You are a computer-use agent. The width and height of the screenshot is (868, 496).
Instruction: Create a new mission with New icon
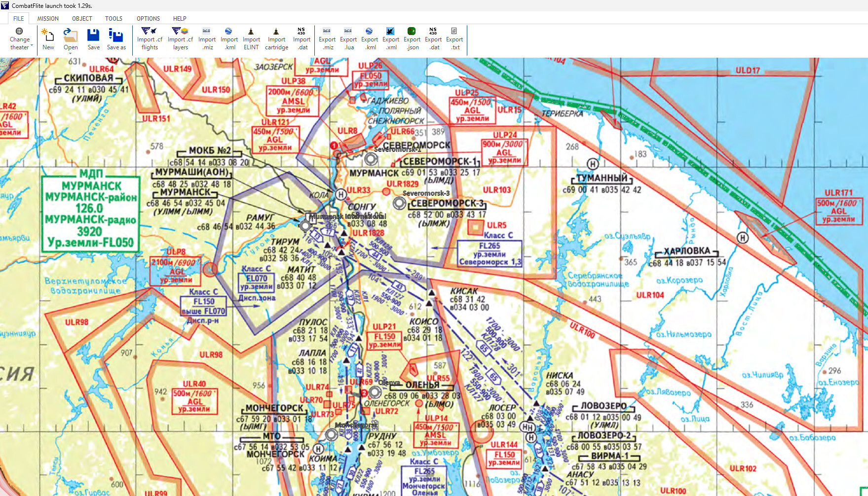(48, 39)
